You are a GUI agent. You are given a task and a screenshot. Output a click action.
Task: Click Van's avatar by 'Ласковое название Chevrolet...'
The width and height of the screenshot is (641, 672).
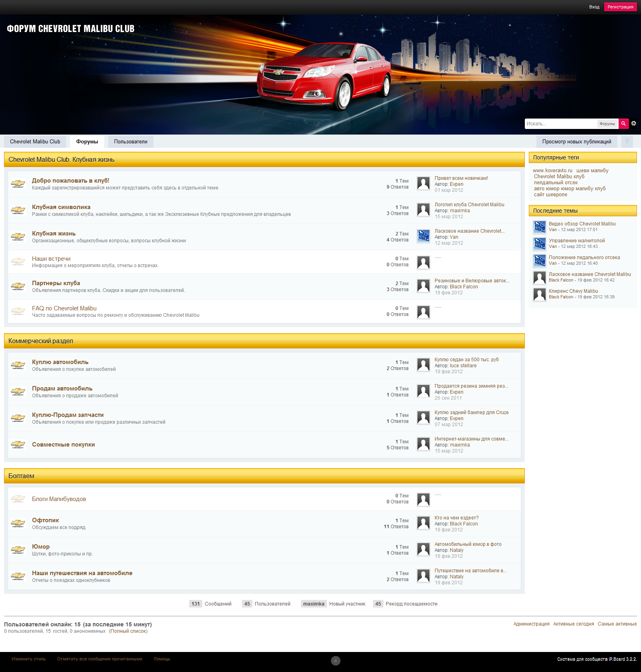tap(423, 236)
